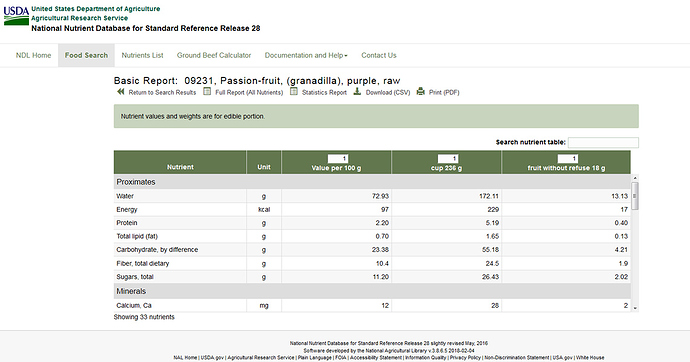Click the Search nutrient table field
690x362 pixels.
coord(603,143)
